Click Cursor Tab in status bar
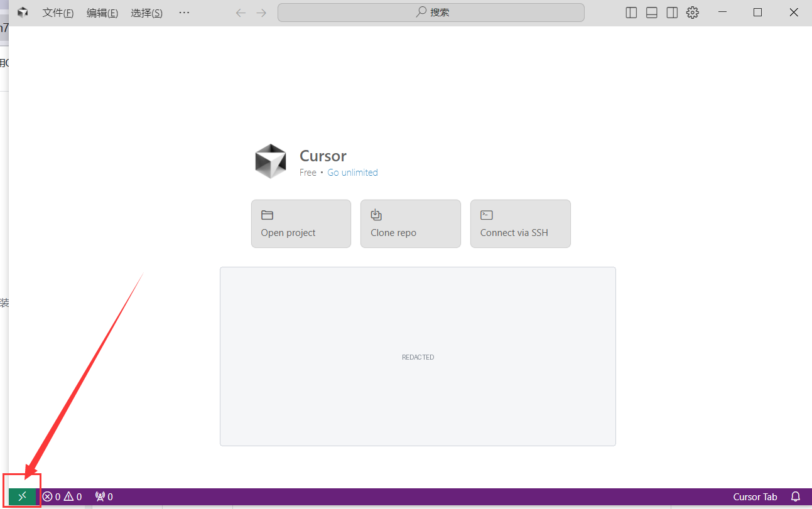Viewport: 812px width, 509px height. 755,496
